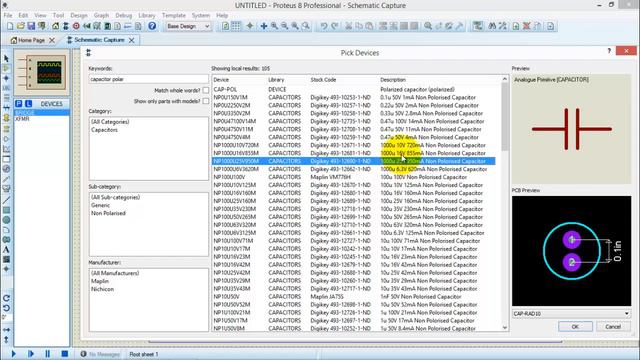
Task: Select Capacitors in Category list
Action: [104, 130]
